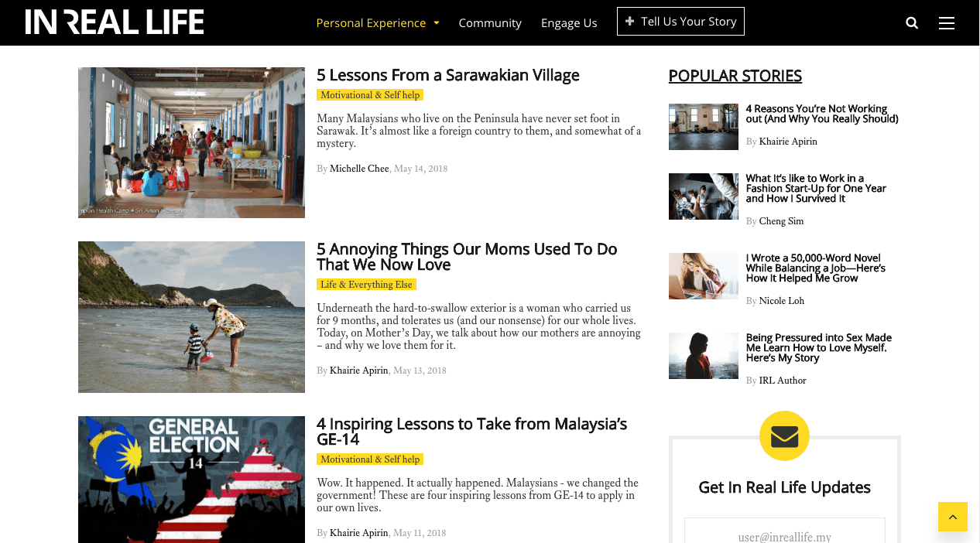
Task: Click the Sarawakian village longhouse thumbnail
Action: [x=191, y=142]
